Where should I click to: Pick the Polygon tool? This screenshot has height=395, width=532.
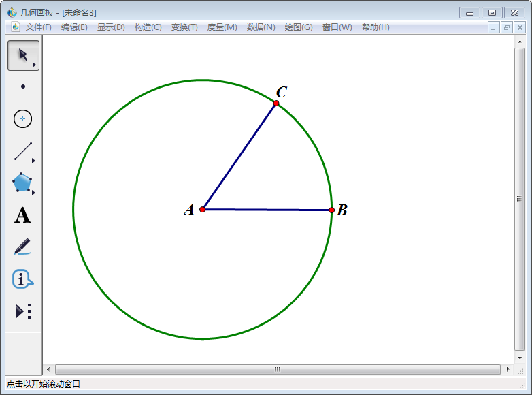tap(22, 183)
